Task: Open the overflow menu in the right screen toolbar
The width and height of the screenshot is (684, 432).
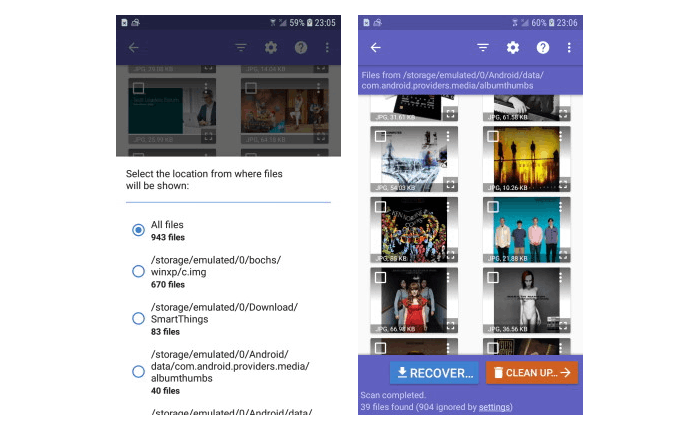Action: (569, 48)
